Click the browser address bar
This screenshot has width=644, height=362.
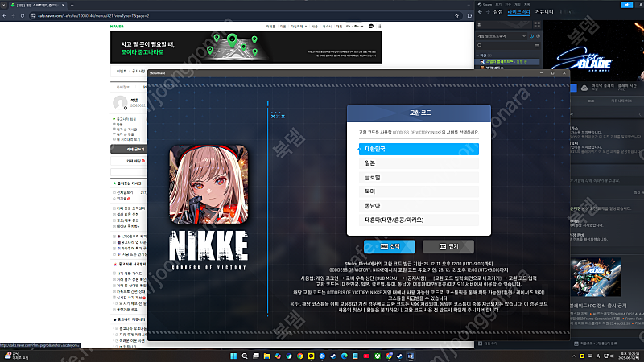tap(161, 14)
